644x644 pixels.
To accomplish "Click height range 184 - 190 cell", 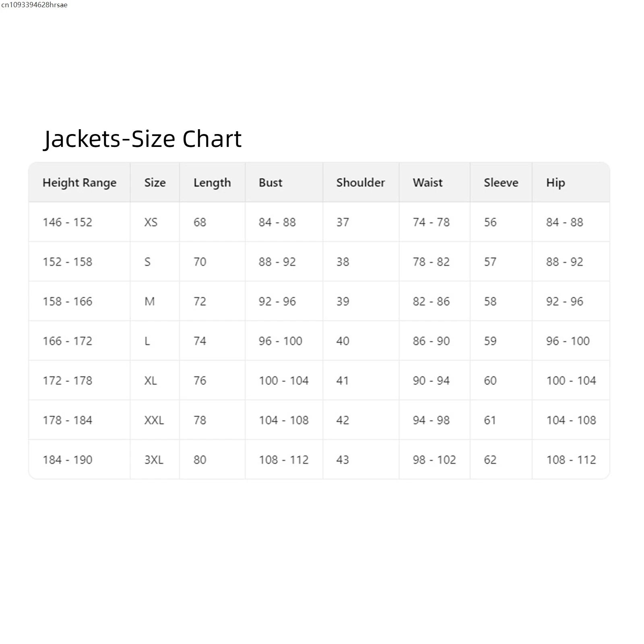I will coord(68,460).
